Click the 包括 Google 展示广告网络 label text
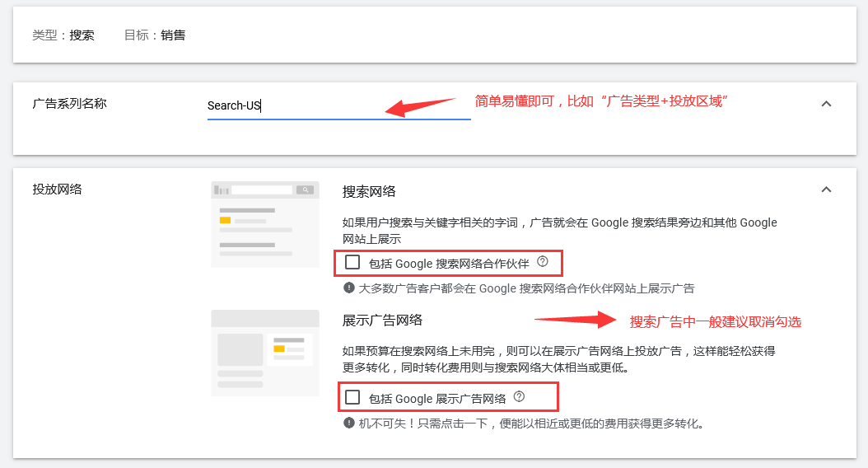Screen dimensions: 868x468 point(437,399)
